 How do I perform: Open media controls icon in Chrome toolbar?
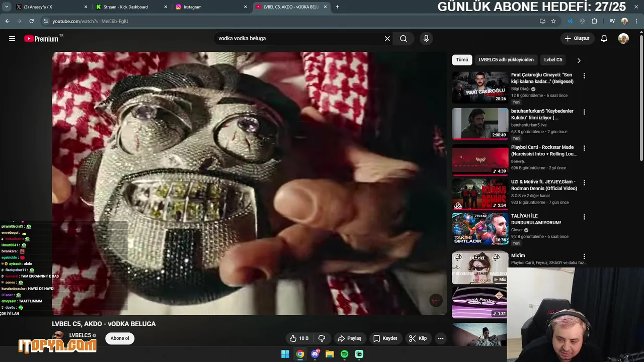[x=612, y=21]
